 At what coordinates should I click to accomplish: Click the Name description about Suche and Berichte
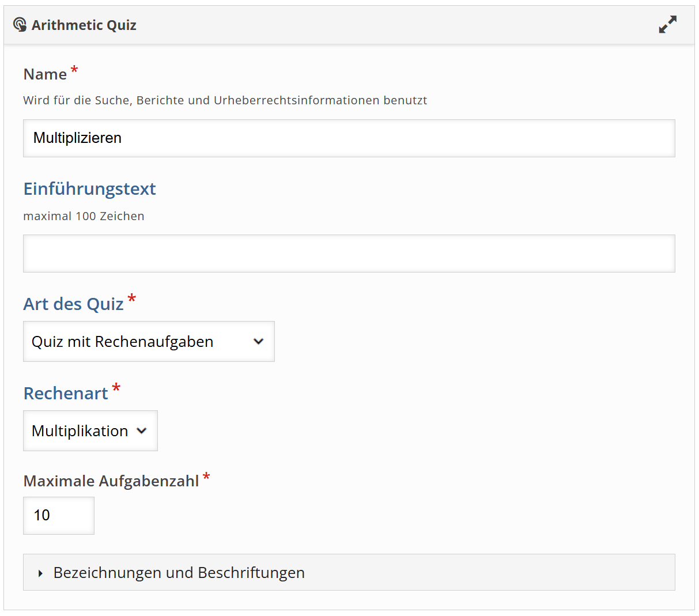tap(225, 101)
